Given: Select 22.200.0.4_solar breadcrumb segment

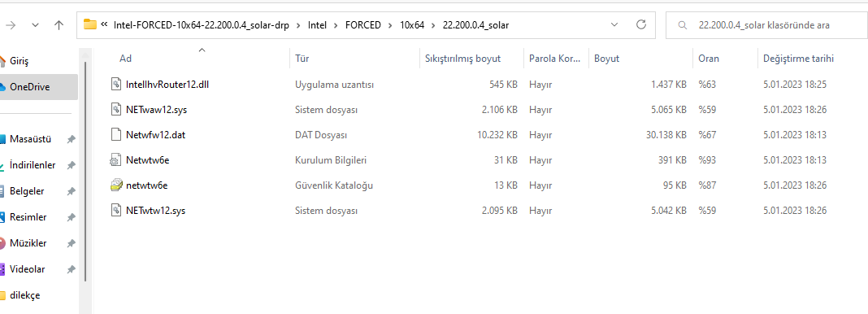Looking at the screenshot, I should click(476, 25).
